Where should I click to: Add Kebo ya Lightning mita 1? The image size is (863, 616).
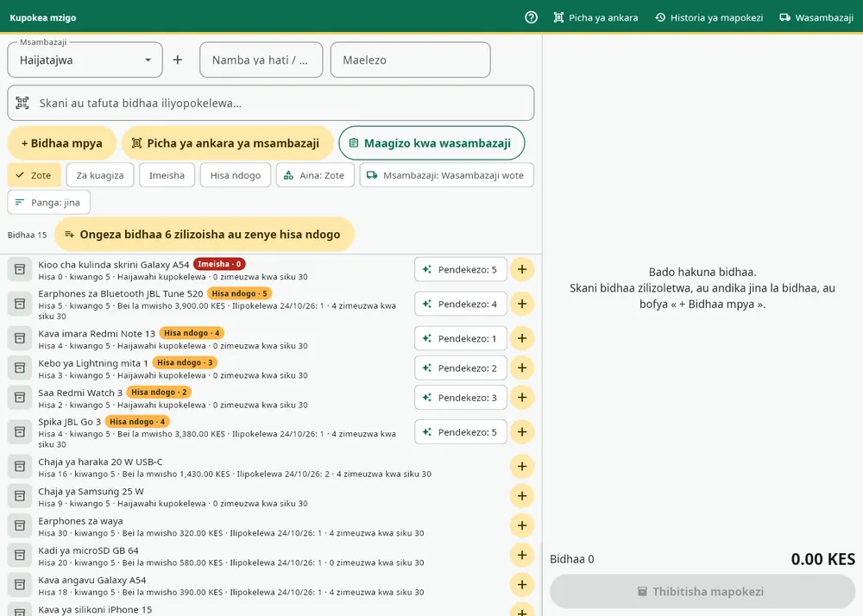522,368
